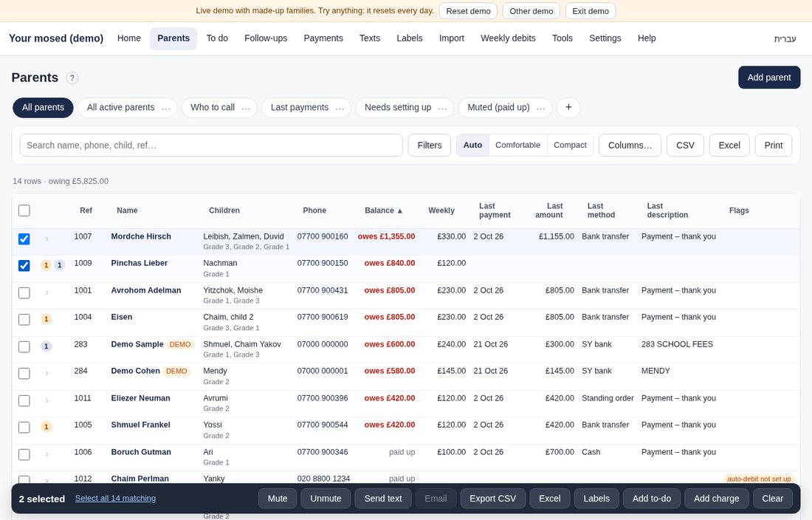
Task: Click the Add parent button
Action: click(769, 77)
